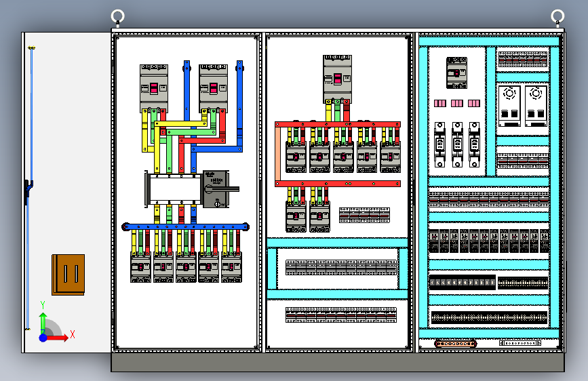Select the middle fuse holder in right panel

[456, 144]
